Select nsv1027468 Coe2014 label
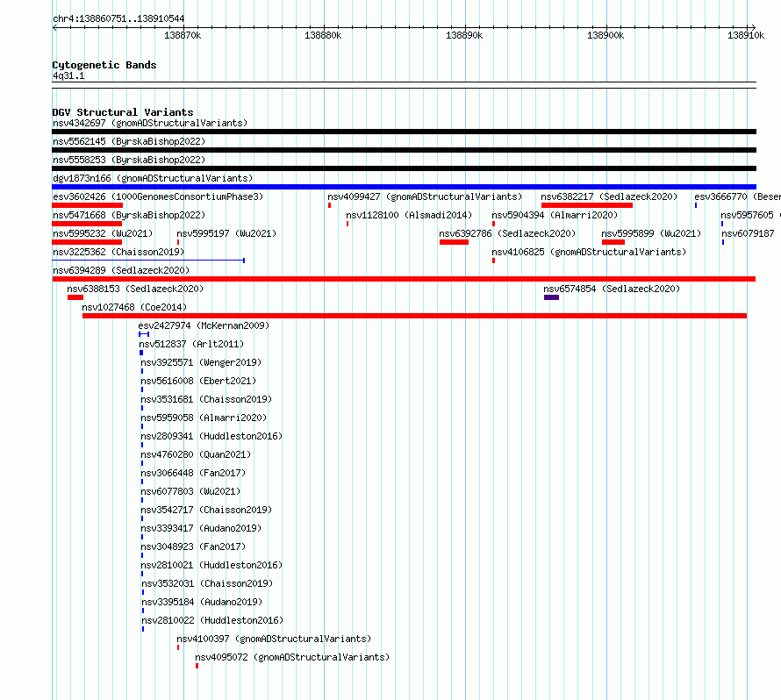781x700 pixels. click(134, 307)
